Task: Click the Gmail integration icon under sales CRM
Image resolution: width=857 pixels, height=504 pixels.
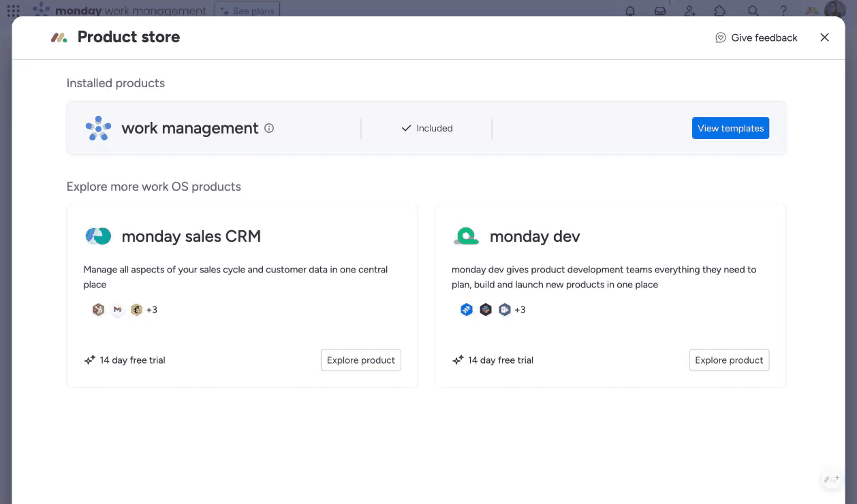Action: tap(117, 310)
